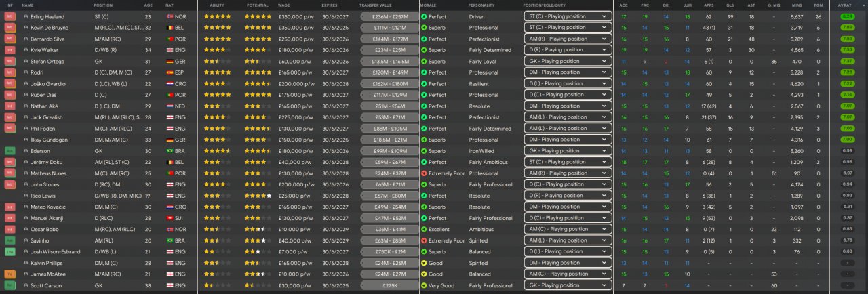Click the player icon beside Rico Lewis
Viewport: 868px width, 294px height.
26,196
